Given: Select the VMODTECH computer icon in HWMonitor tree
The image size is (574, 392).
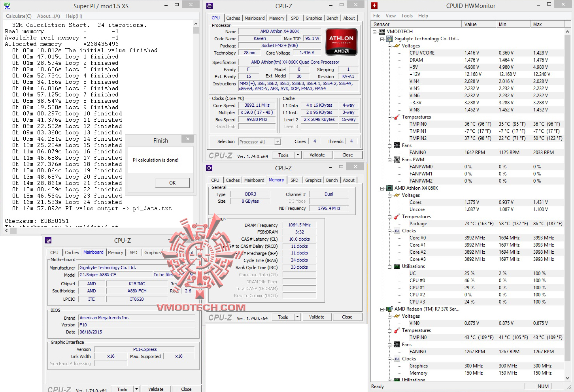Looking at the screenshot, I should (x=382, y=32).
